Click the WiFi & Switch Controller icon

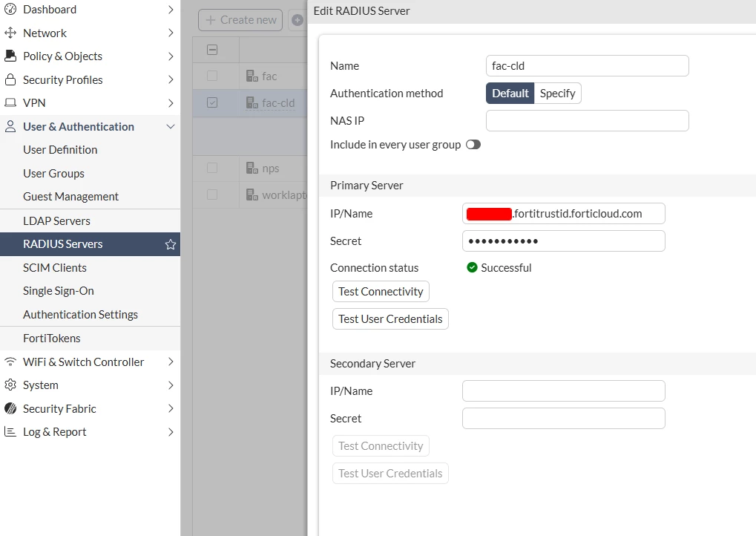point(10,362)
